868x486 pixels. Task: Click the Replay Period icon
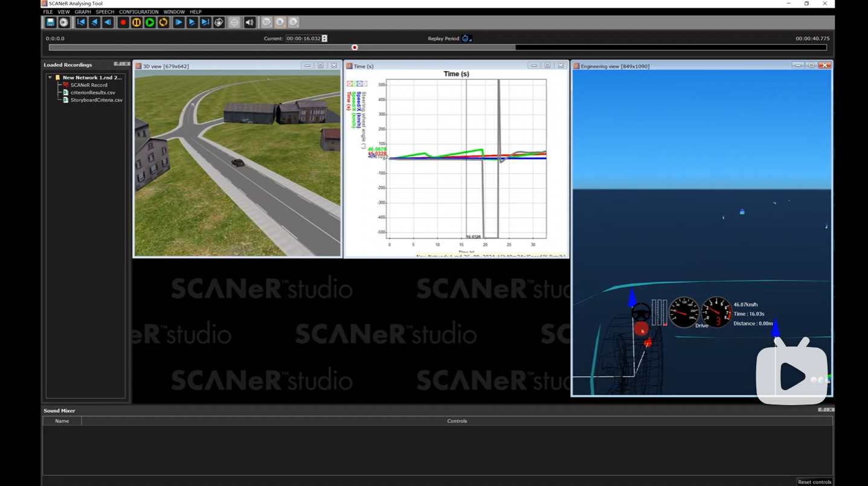466,39
